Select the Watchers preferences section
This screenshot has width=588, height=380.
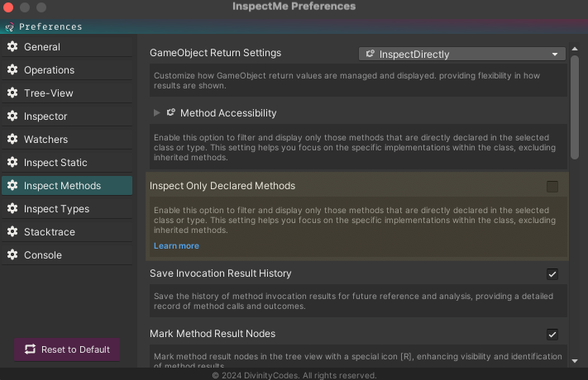(x=67, y=139)
